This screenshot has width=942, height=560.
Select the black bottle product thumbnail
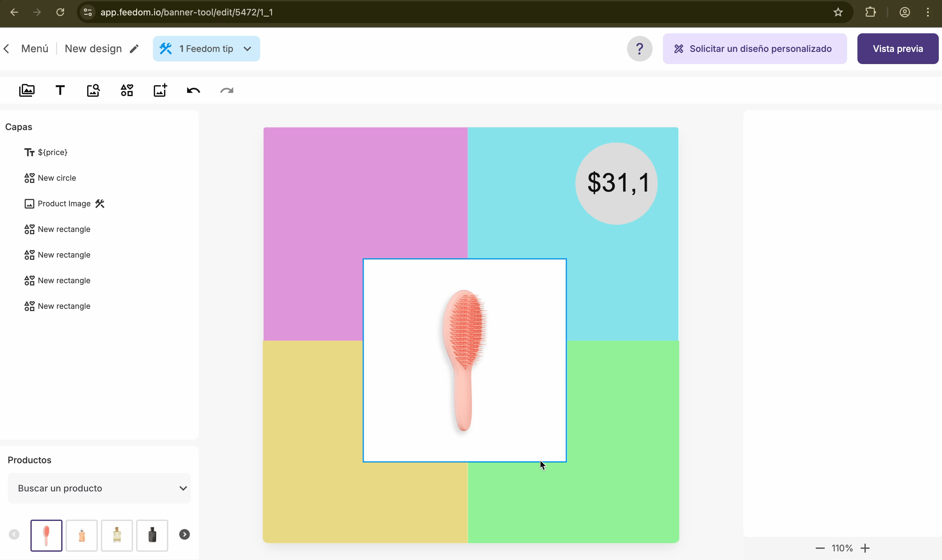click(152, 535)
